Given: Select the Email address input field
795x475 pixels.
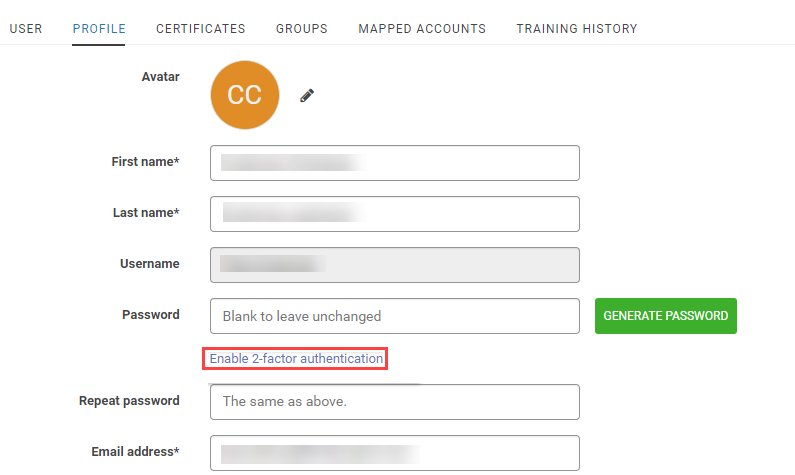Looking at the screenshot, I should click(395, 453).
